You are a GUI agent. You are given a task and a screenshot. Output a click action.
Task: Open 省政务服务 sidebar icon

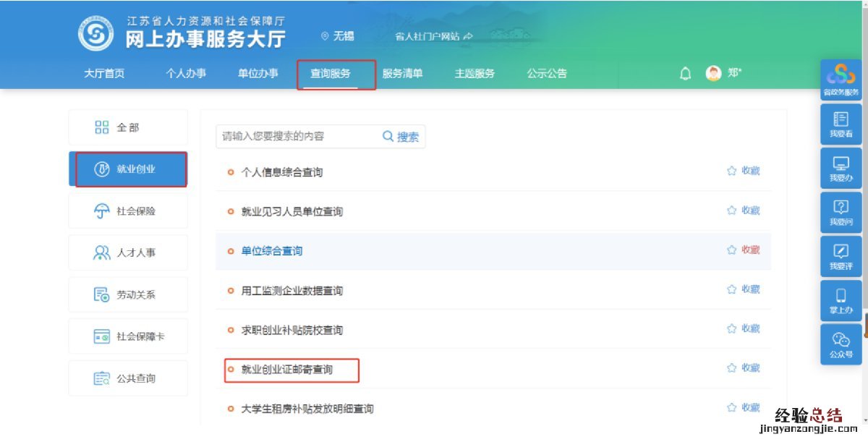(x=841, y=80)
